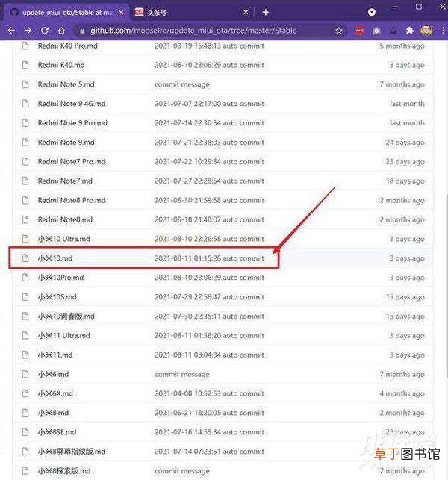Open 小米8屏幕指纹版.md file
Viewport: 448px width, 480px height.
tap(72, 451)
